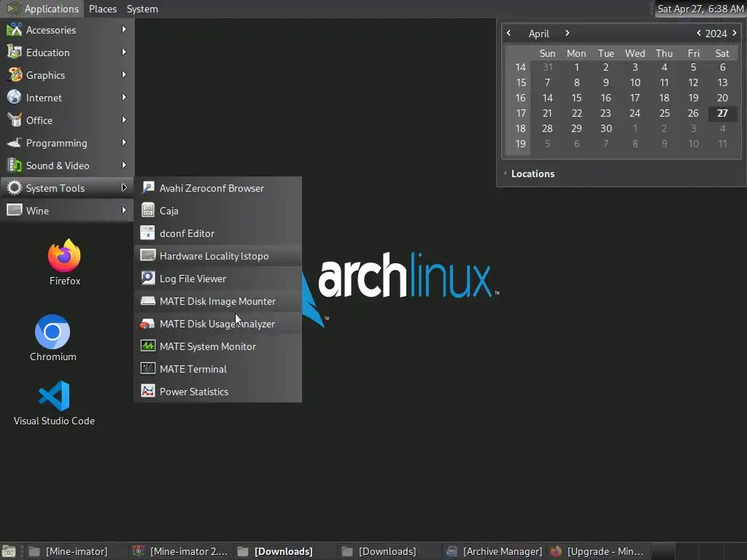The width and height of the screenshot is (747, 560).
Task: Click the MATE System Monitor graph icon
Action: pyautogui.click(x=147, y=346)
